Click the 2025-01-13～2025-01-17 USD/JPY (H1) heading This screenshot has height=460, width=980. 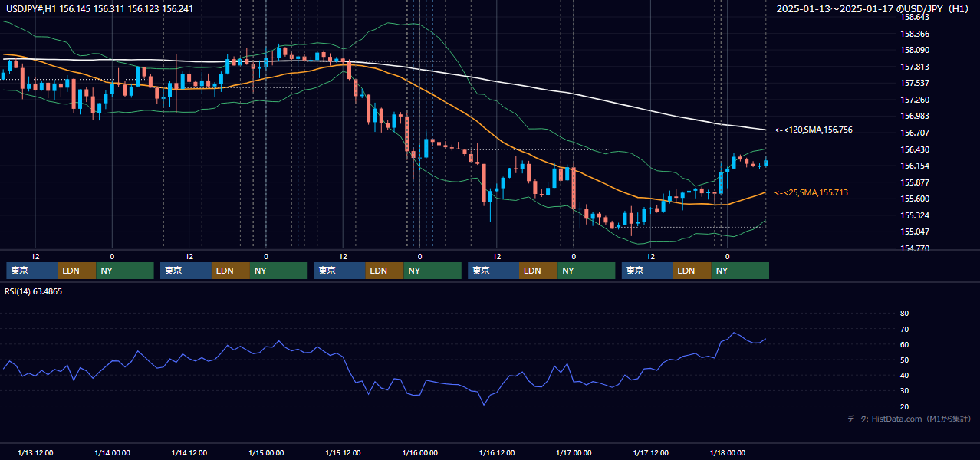pos(873,8)
